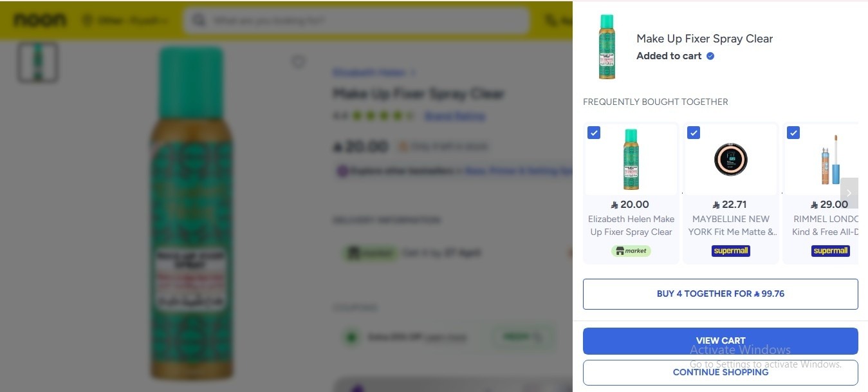The image size is (868, 392).
Task: Select the product thumbnail at left of gallery
Action: point(38,62)
